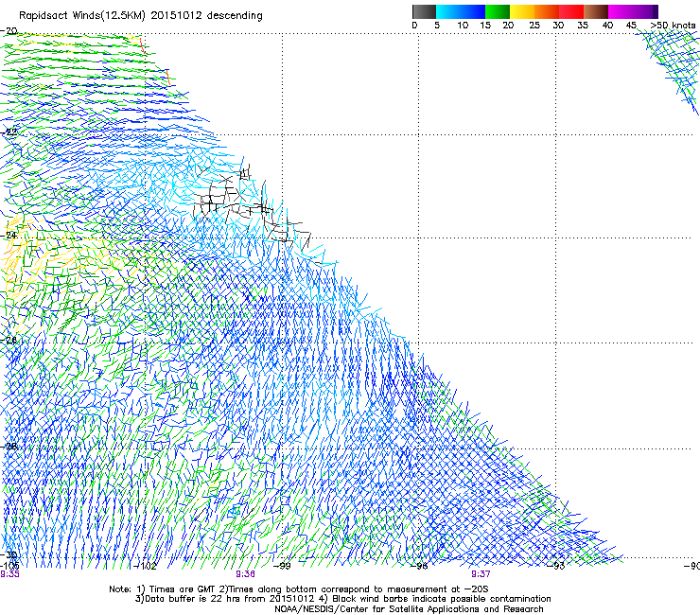Click the black contaminated wind barbs cluster

point(253,205)
